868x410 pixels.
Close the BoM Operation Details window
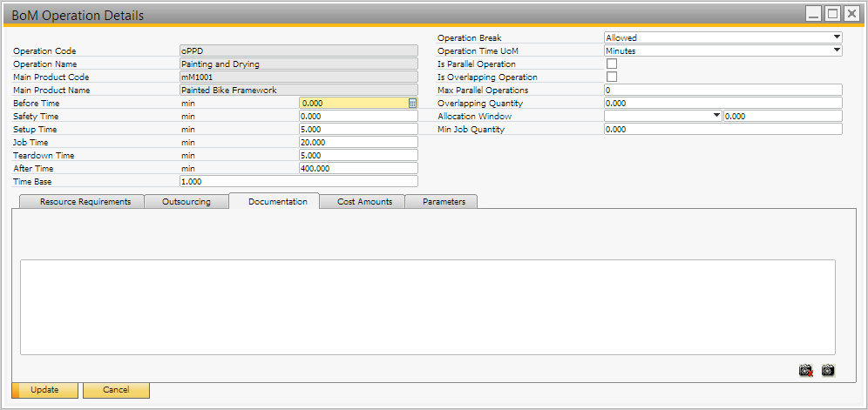(x=851, y=14)
